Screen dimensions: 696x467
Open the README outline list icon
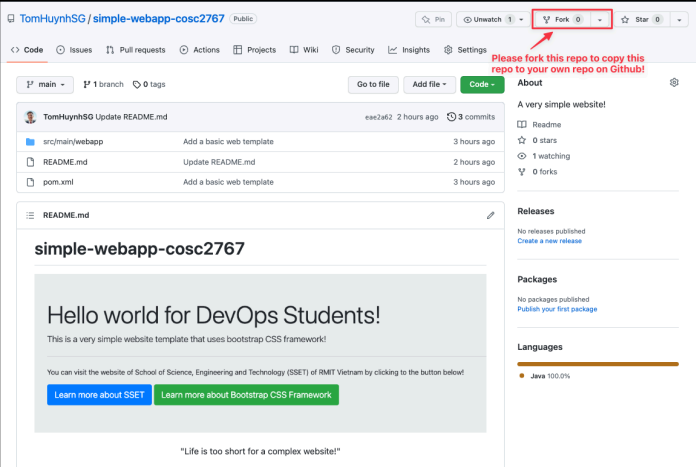click(x=30, y=215)
